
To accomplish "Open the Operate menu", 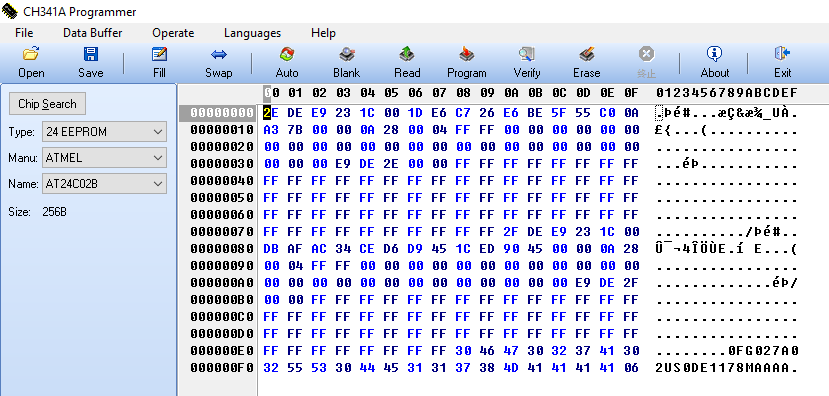I will pos(173,33).
